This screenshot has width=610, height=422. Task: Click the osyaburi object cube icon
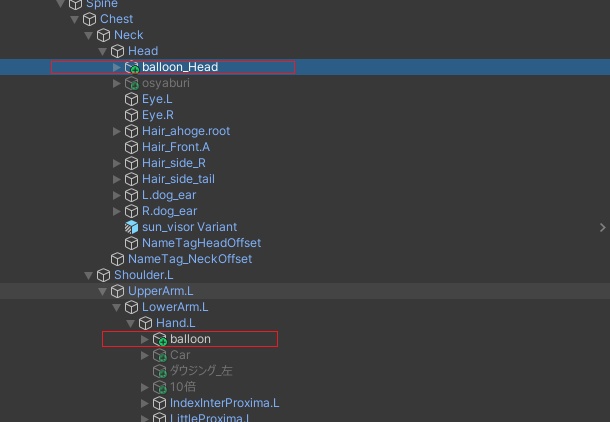click(x=131, y=83)
